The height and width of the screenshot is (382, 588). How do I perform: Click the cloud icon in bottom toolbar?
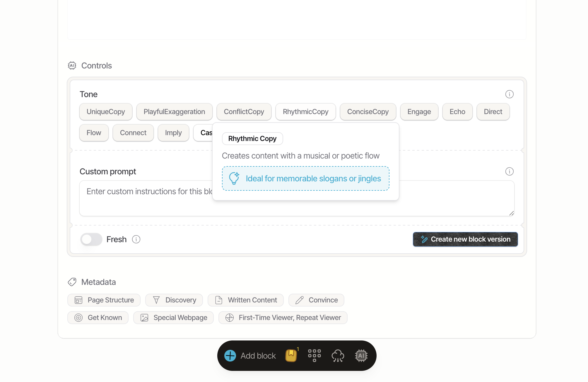coord(338,356)
